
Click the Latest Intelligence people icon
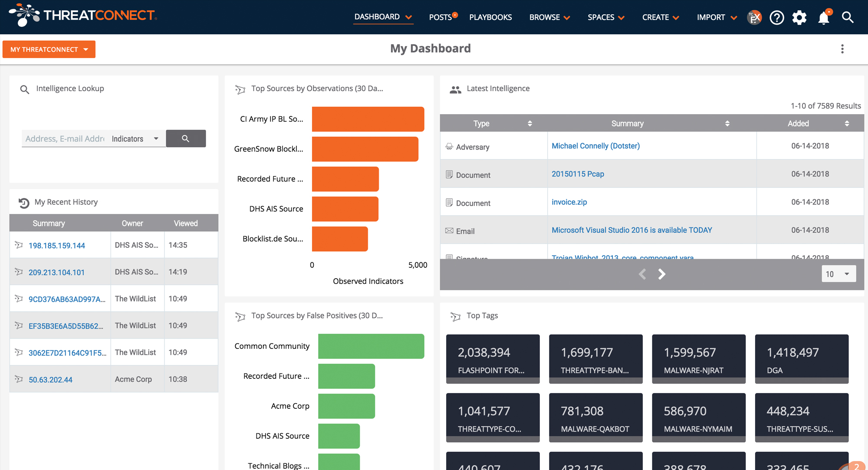(455, 90)
